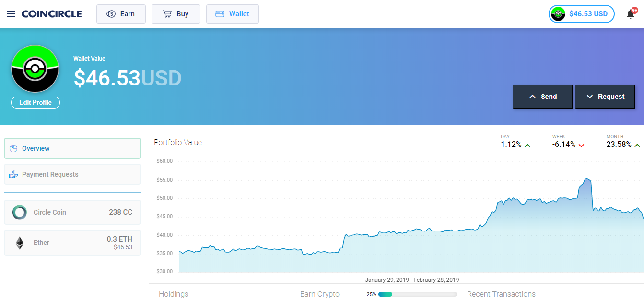Click the $60.00 axis label

[164, 161]
